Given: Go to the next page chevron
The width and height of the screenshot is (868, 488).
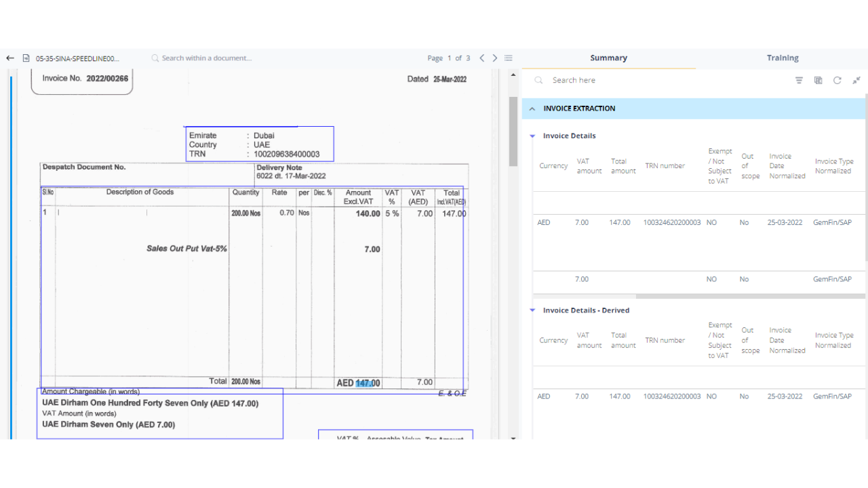Looking at the screenshot, I should pyautogui.click(x=495, y=58).
